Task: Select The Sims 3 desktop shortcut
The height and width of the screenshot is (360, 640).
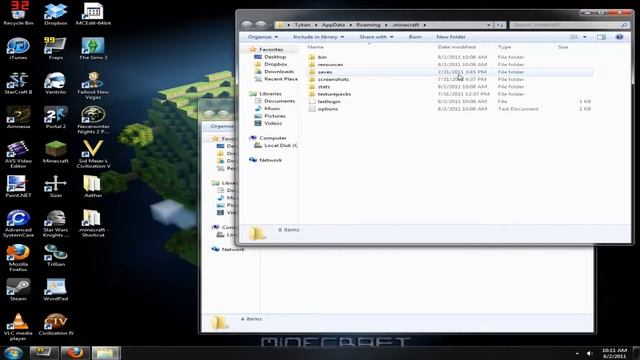Action: 93,48
